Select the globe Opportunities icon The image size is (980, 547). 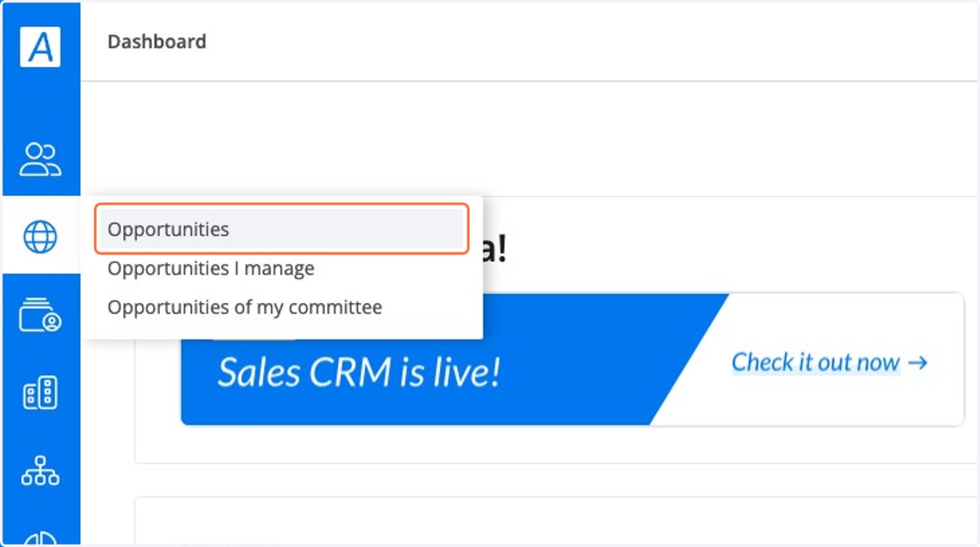click(40, 237)
